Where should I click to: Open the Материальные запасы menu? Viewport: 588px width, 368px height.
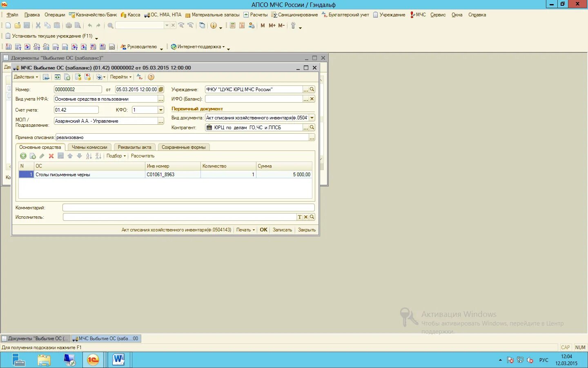(x=212, y=15)
